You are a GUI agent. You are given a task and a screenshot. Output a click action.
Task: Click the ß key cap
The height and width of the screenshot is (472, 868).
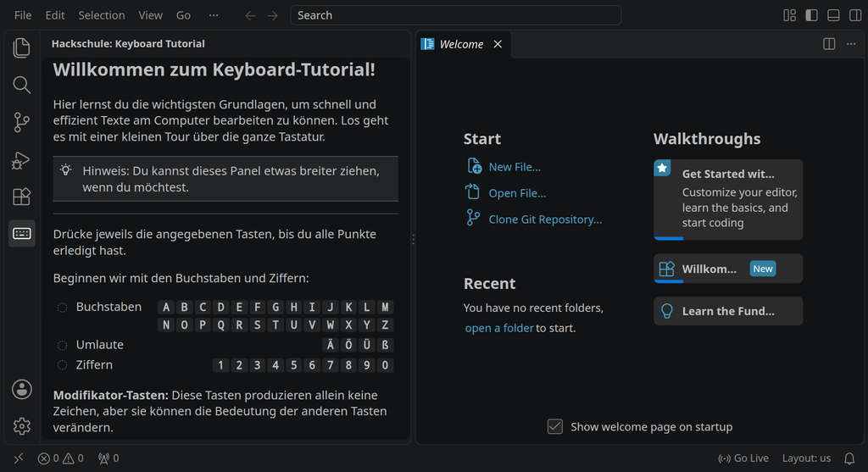click(386, 345)
